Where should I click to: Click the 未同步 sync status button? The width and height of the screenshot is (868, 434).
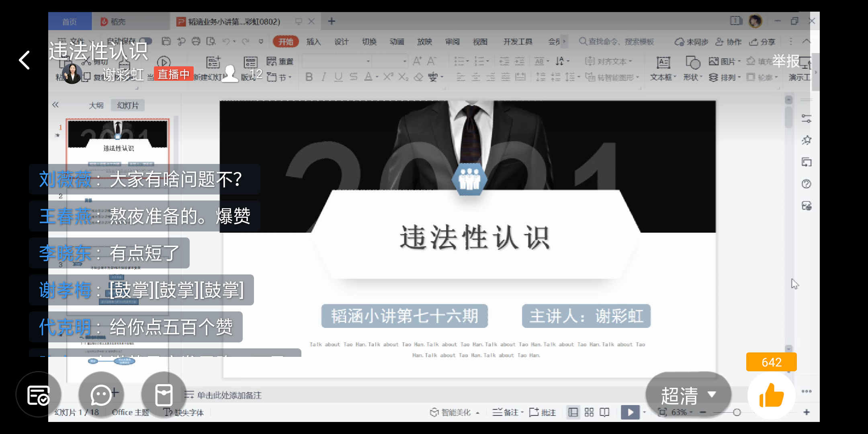pos(691,42)
